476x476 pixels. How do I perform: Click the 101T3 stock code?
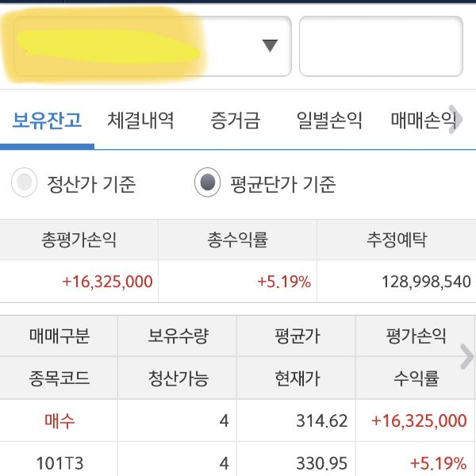tap(59, 462)
